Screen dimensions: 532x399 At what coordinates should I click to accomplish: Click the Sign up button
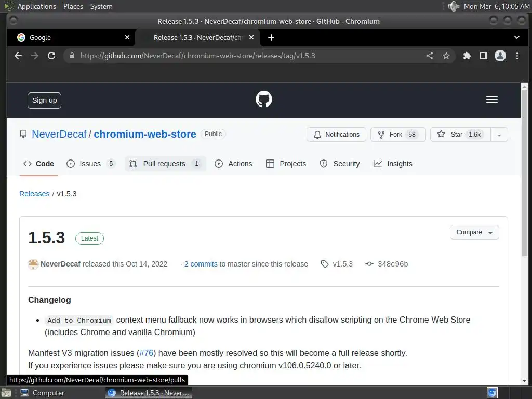point(45,100)
